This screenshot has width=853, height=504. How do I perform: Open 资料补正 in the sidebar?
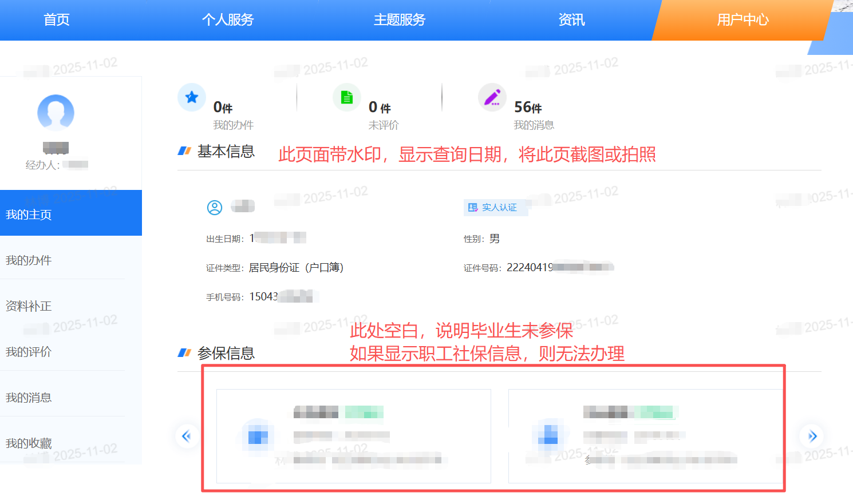29,306
